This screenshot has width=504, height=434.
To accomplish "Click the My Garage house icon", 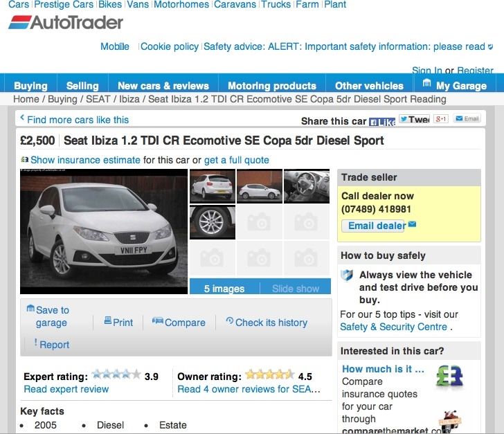I will [x=426, y=82].
